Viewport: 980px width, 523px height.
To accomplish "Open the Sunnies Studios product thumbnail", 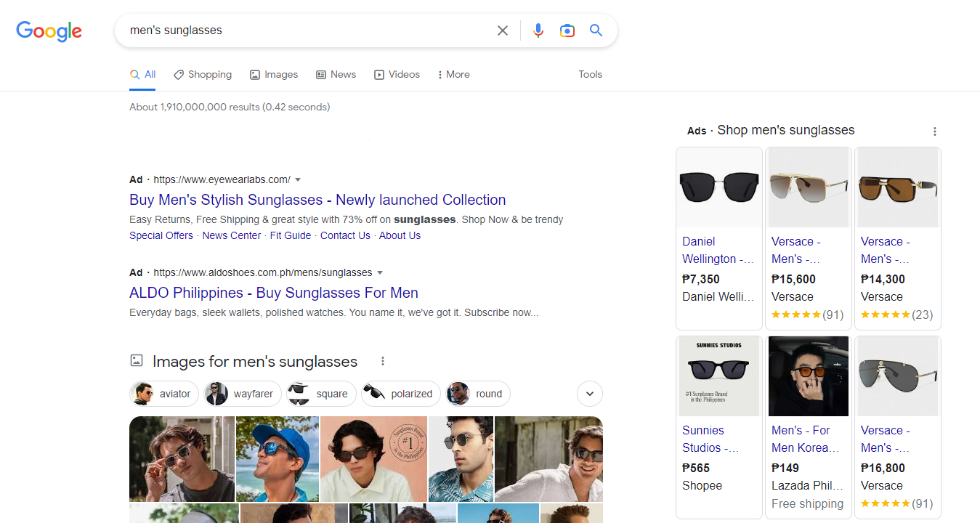I will (x=718, y=376).
